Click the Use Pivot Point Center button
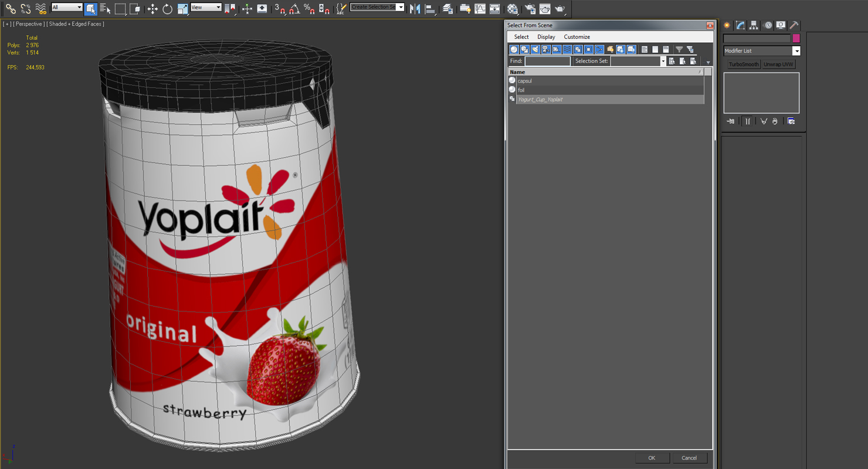868x469 pixels. [230, 9]
